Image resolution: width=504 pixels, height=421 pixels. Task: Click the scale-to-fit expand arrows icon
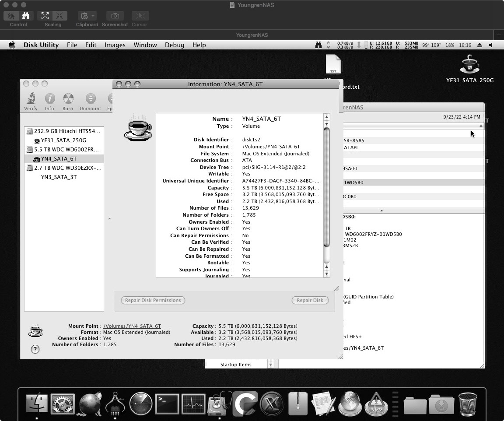point(45,16)
